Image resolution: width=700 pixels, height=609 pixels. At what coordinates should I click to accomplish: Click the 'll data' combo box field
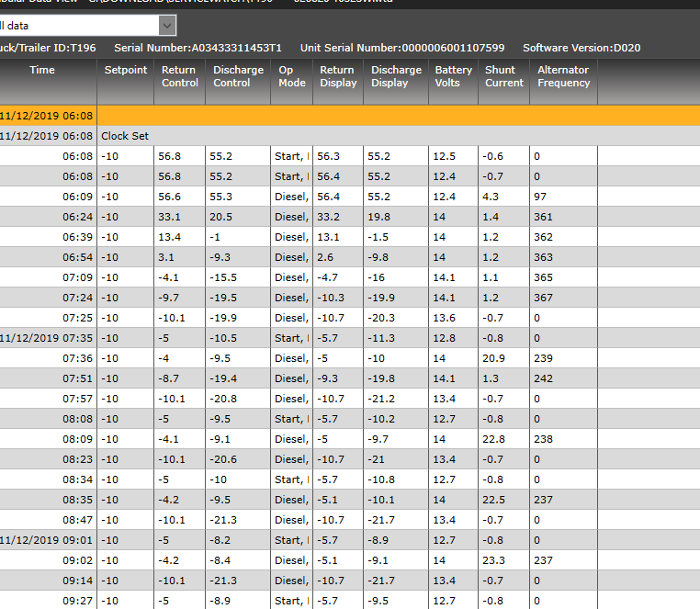[x=87, y=26]
